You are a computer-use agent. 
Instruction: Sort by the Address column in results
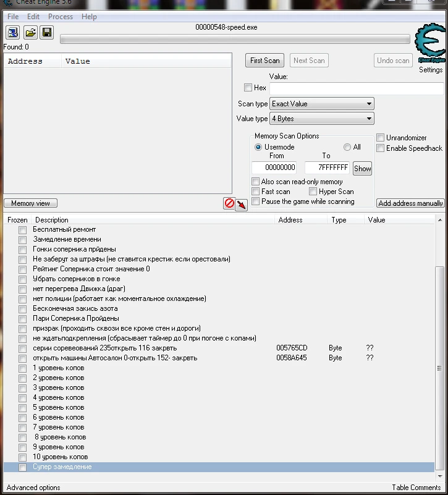point(33,61)
